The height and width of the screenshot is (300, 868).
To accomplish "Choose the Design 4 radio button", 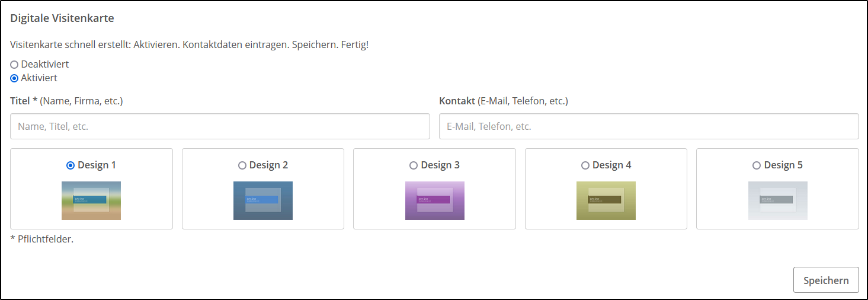I will tap(585, 165).
